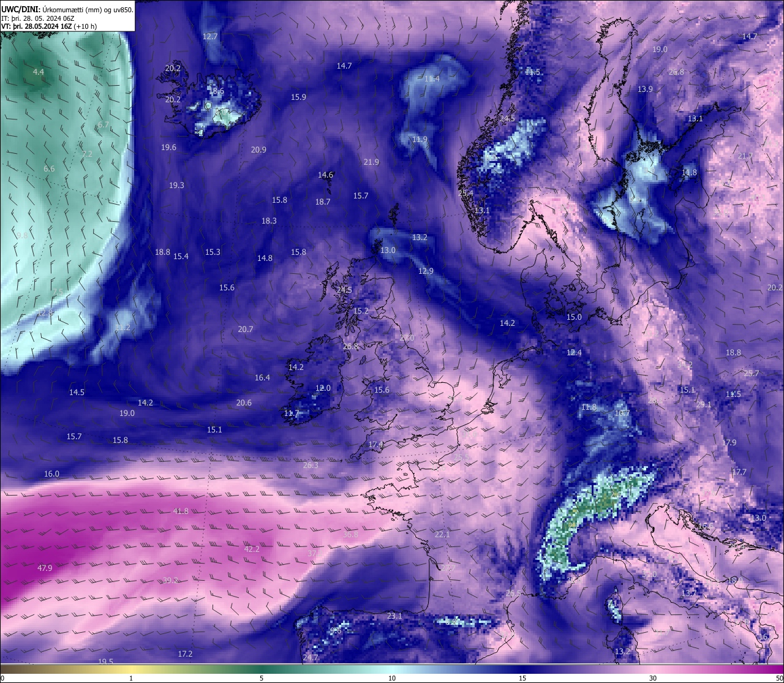Click the 17.4 value label
784x683 pixels.
[x=375, y=444]
